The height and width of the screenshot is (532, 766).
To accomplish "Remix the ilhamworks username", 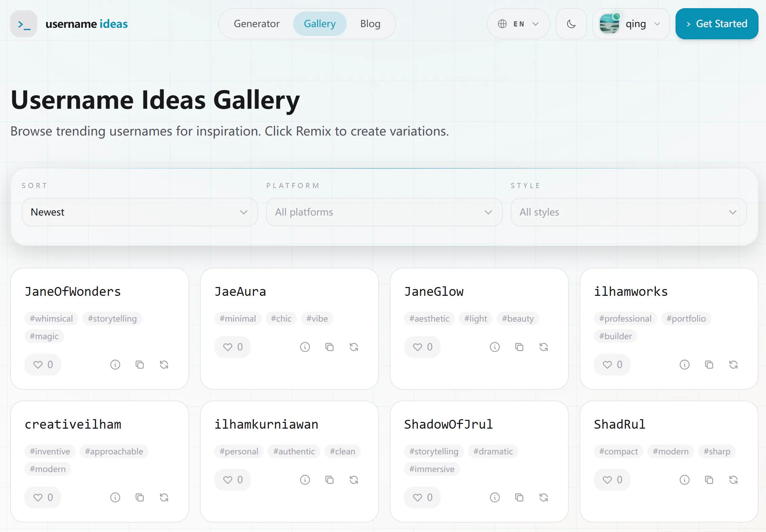I will point(733,365).
